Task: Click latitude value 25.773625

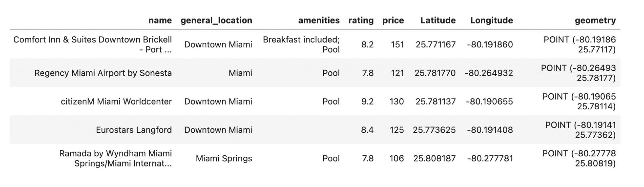Action: pos(434,130)
